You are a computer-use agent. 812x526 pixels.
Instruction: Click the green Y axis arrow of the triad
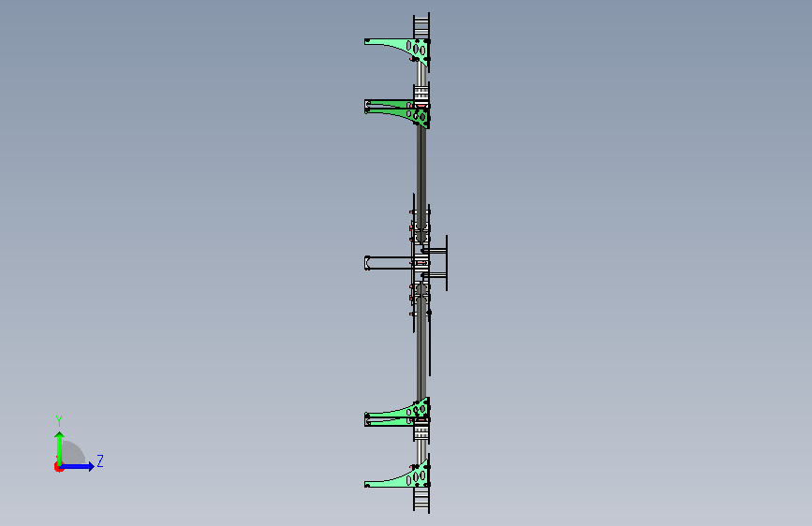[x=60, y=447]
